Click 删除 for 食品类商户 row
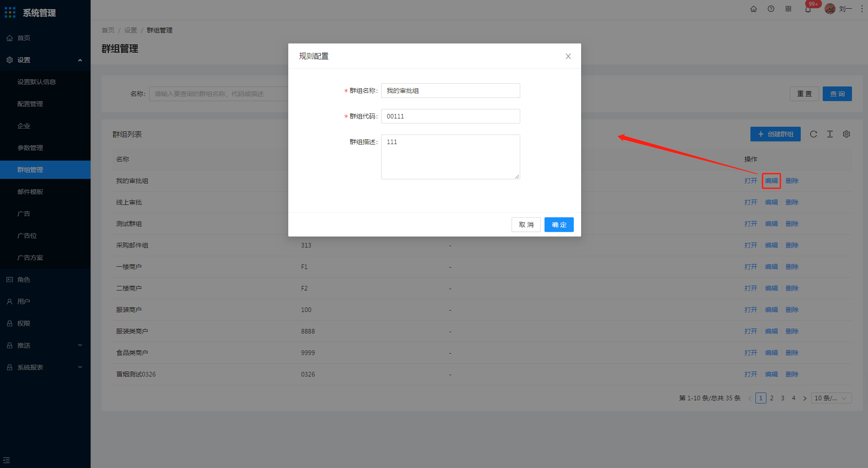 [792, 353]
